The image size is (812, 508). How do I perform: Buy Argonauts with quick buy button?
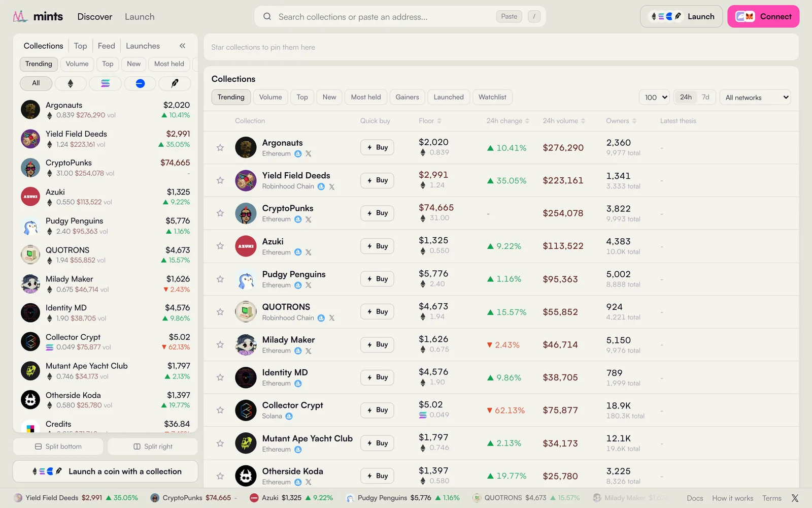click(x=377, y=147)
